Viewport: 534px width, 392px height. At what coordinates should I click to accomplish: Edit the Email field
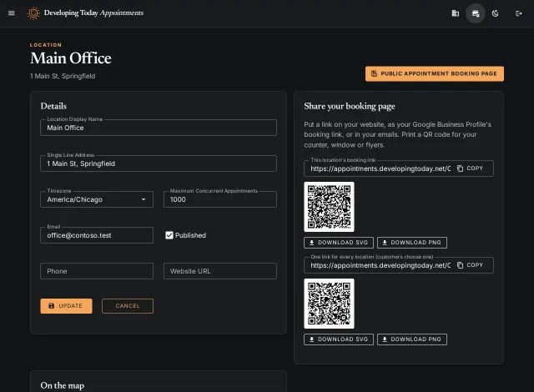pos(97,235)
